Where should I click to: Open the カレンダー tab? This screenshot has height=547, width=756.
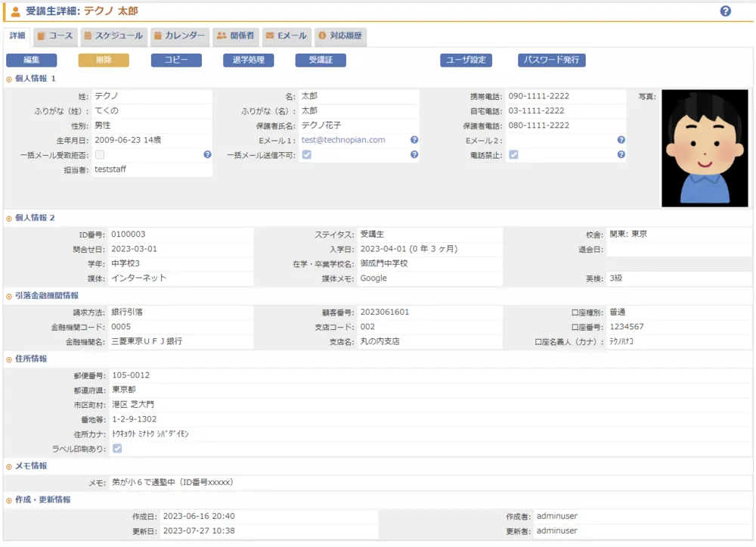[x=179, y=36]
